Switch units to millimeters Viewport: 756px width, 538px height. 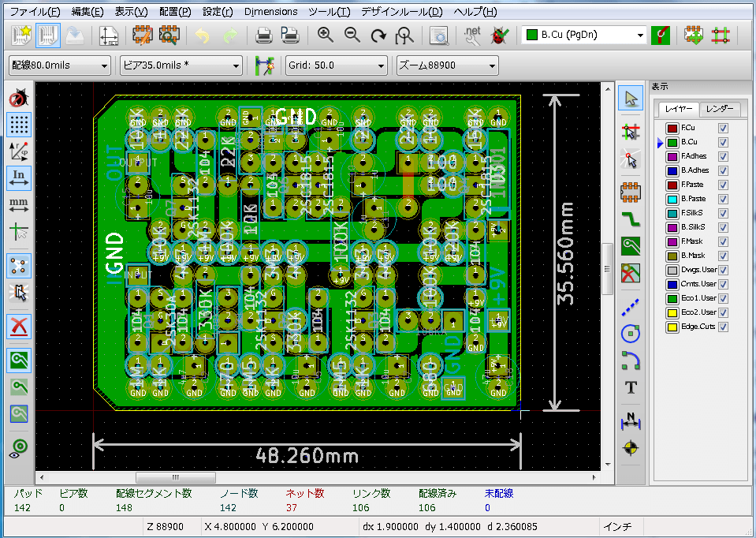coord(19,206)
